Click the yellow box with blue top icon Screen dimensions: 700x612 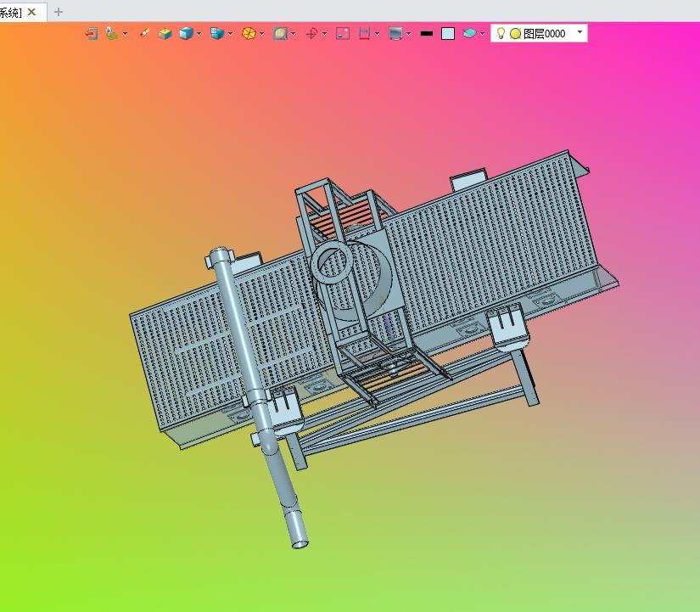click(x=165, y=33)
